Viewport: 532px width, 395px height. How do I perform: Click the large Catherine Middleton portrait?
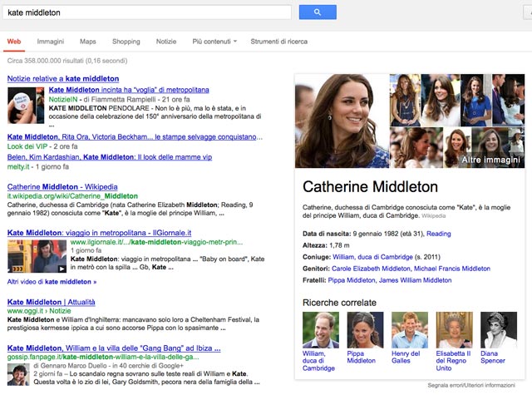[342, 121]
